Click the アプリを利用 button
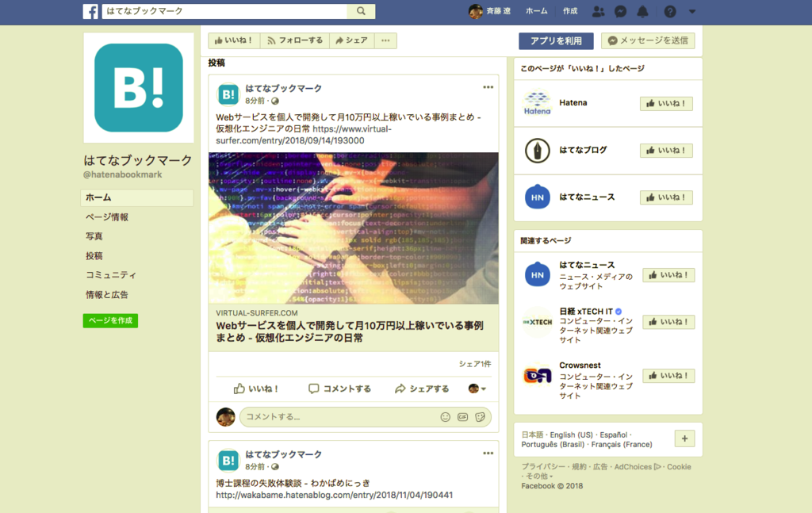Screen dimensions: 812x513 point(556,41)
